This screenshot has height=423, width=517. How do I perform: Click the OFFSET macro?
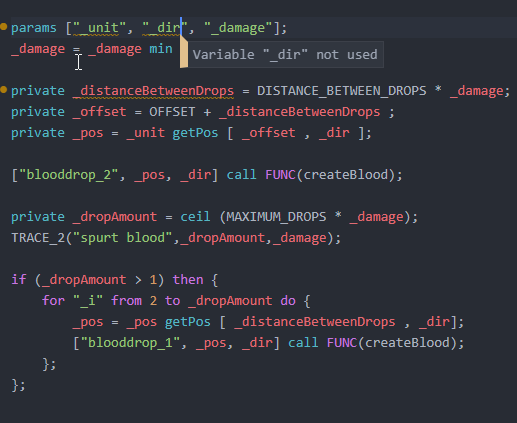[172, 112]
